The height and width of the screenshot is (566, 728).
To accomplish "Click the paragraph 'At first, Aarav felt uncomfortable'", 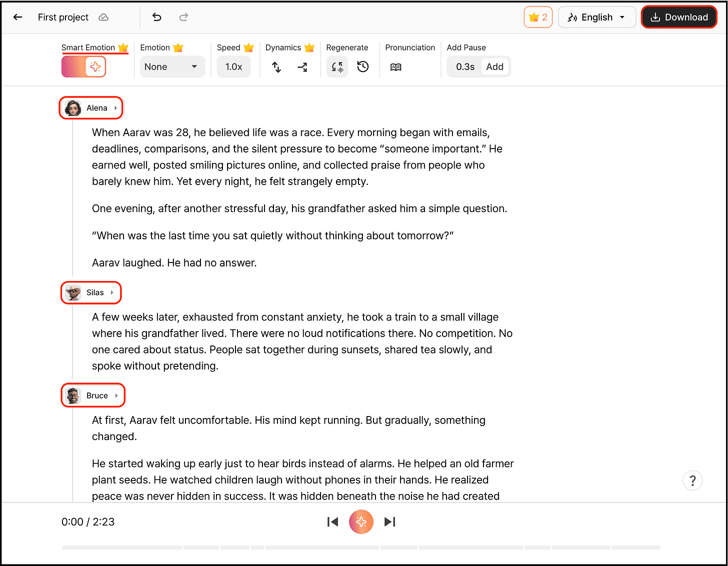I will 288,428.
